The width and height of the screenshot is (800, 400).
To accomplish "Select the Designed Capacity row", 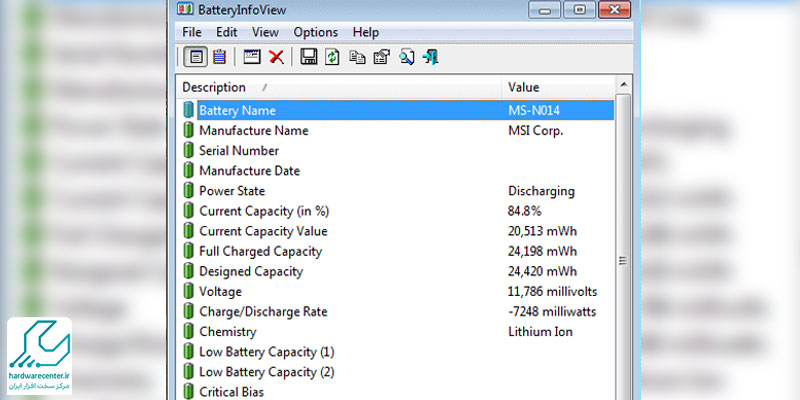I will pyautogui.click(x=396, y=271).
